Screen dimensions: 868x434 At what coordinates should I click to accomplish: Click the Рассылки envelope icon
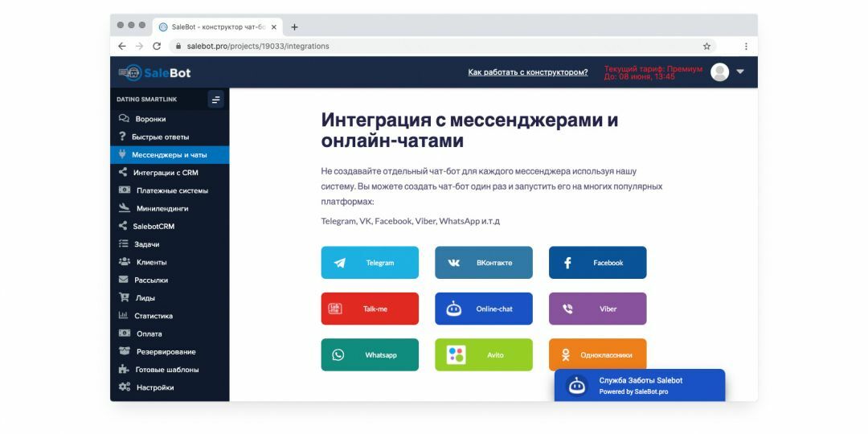[x=124, y=280]
